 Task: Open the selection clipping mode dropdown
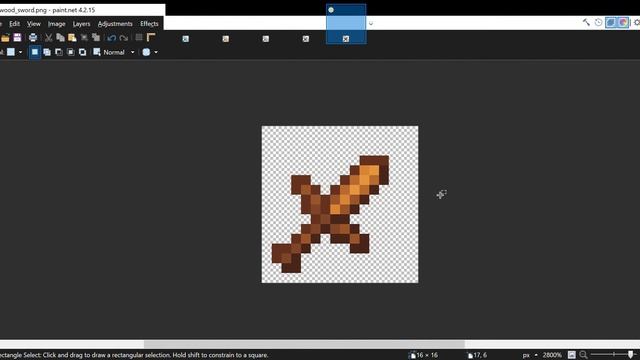click(156, 52)
